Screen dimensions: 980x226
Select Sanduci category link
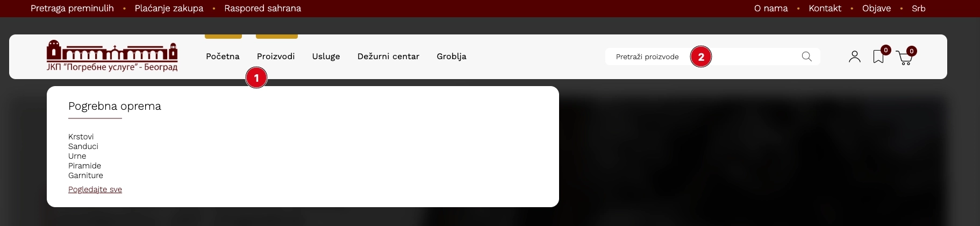click(x=83, y=146)
